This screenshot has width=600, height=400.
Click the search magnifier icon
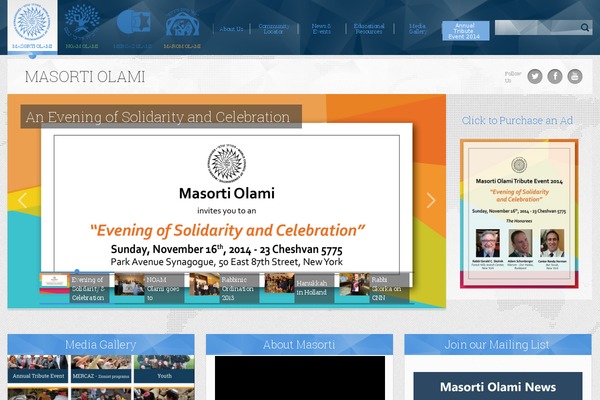(x=585, y=28)
